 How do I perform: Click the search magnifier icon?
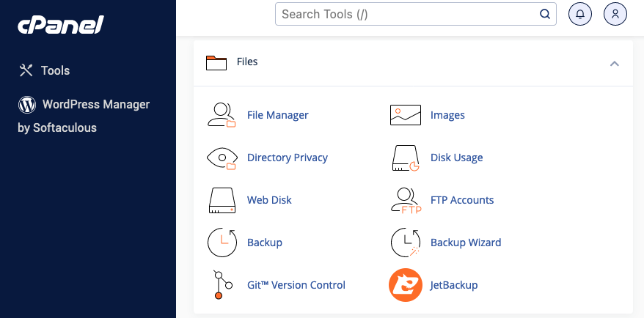[x=545, y=14]
